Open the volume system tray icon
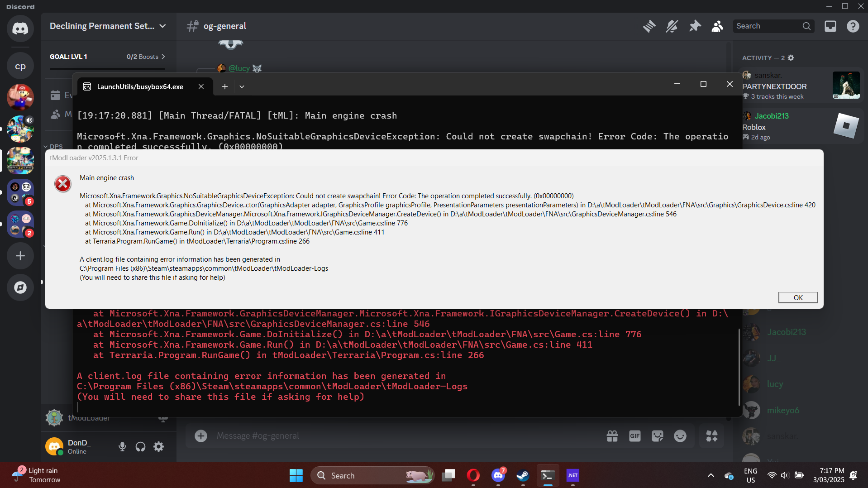This screenshot has width=868, height=488. 785,475
